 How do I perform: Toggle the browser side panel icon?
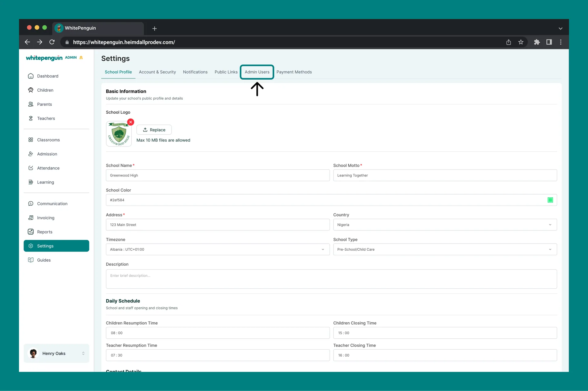(549, 42)
